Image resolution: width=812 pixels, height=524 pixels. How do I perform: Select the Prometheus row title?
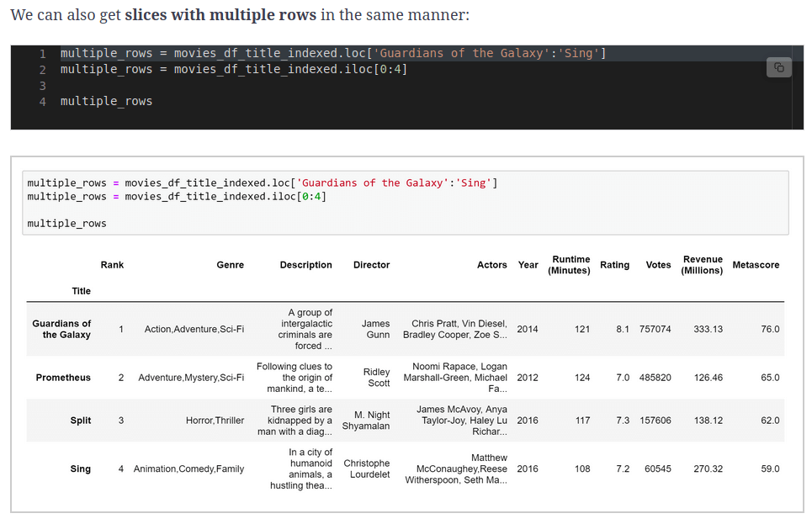63,378
